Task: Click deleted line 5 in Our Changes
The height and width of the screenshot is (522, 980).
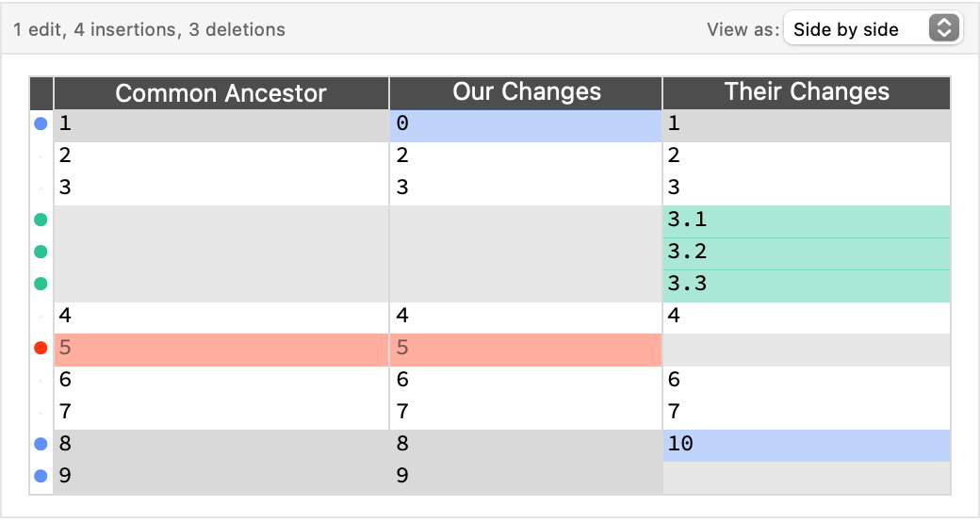Action: [x=526, y=348]
